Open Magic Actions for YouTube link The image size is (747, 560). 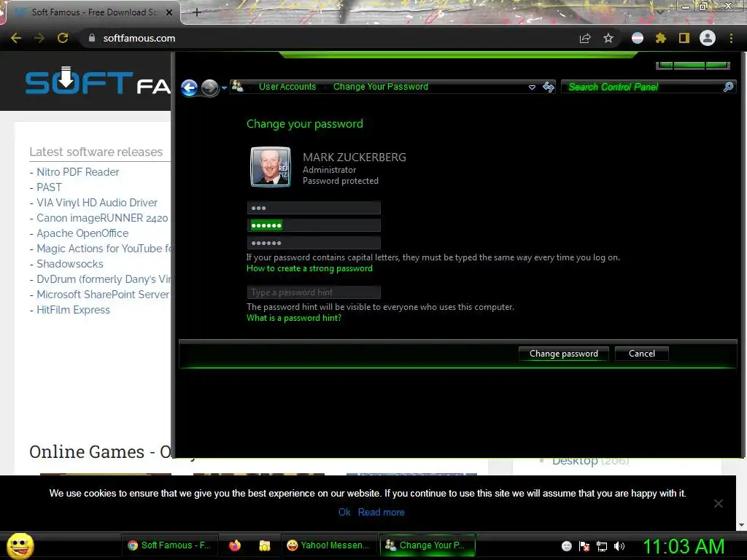[x=104, y=249]
